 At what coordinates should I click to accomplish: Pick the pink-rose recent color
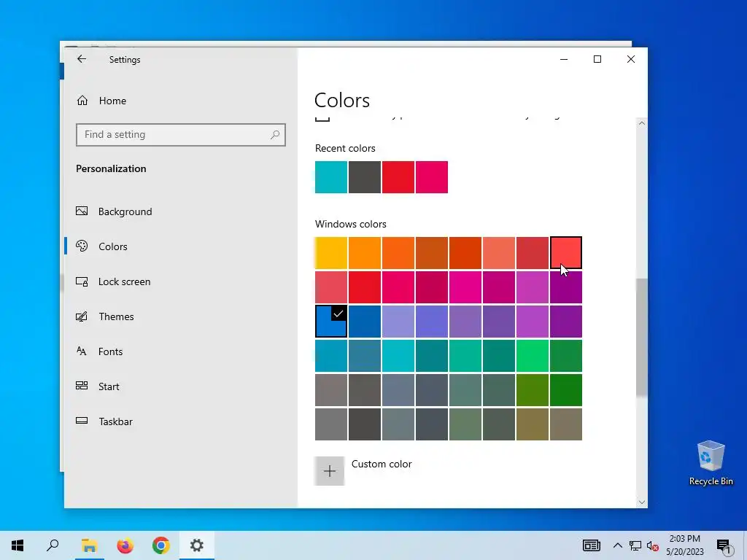coord(432,177)
